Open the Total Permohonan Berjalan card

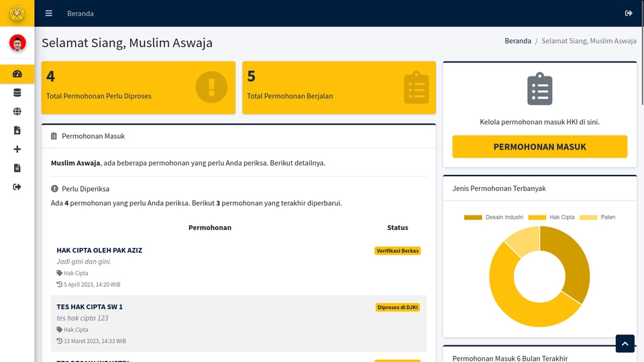pyautogui.click(x=339, y=87)
